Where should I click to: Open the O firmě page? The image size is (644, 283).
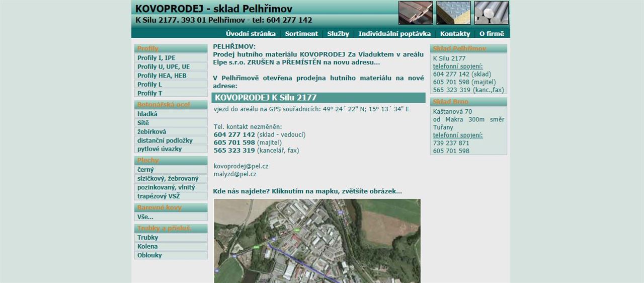tap(492, 34)
